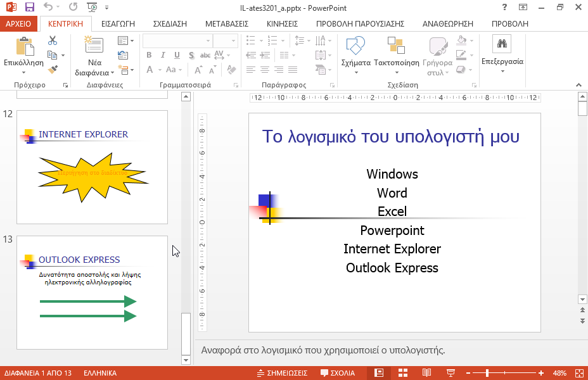Switch to the ΣΧΕΔΙΑΣΗ tab
Image resolution: width=588 pixels, height=380 pixels.
(x=170, y=23)
